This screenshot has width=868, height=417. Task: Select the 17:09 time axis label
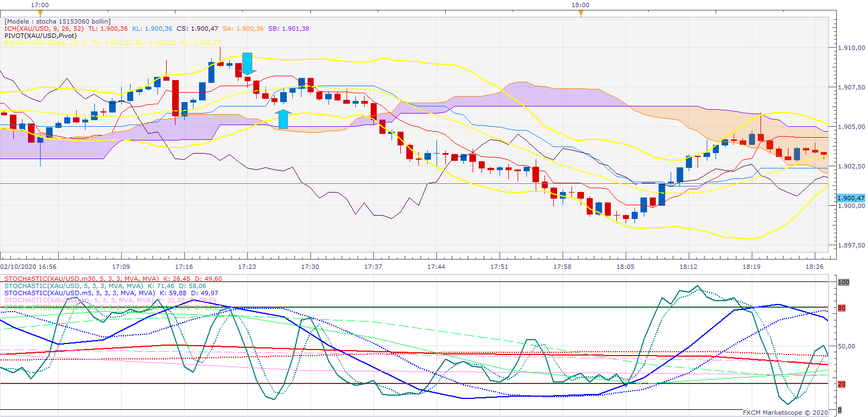pos(121,267)
